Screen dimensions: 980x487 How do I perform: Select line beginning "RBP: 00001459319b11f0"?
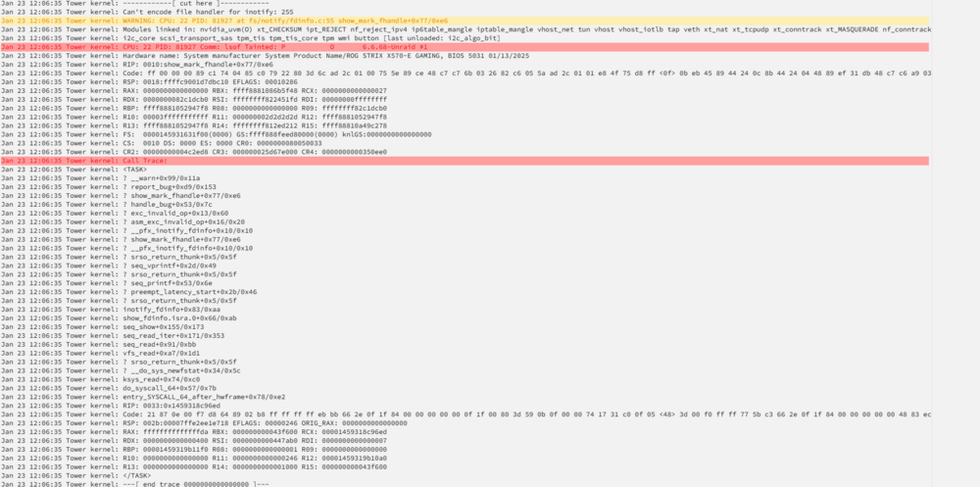pyautogui.click(x=194, y=450)
